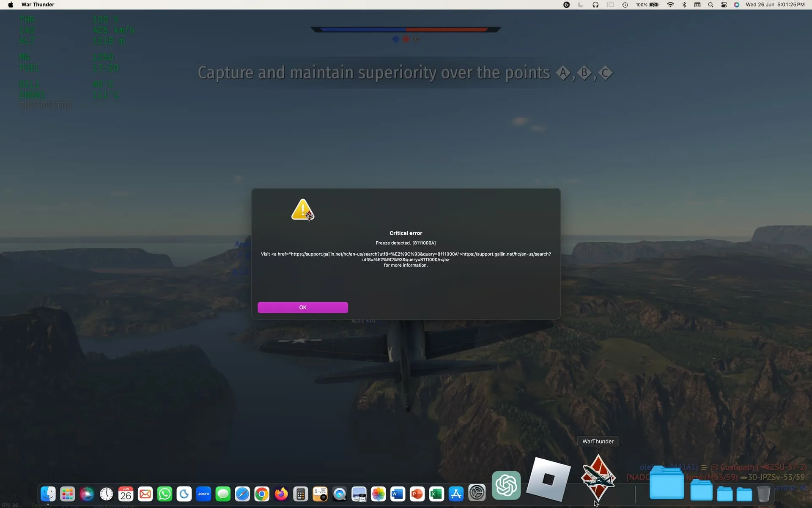The image size is (812, 508).
Task: Toggle Bluetooth from the menu bar
Action: 685,5
